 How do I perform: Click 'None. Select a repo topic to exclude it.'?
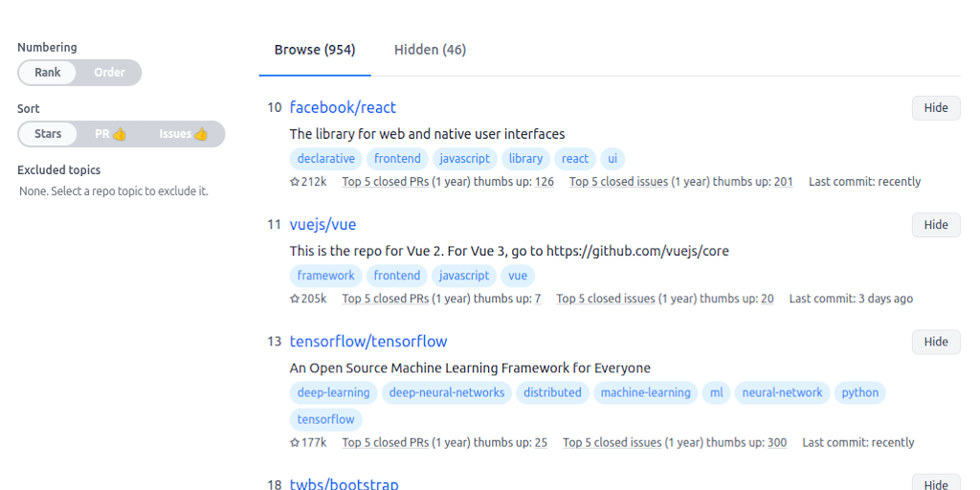[114, 191]
